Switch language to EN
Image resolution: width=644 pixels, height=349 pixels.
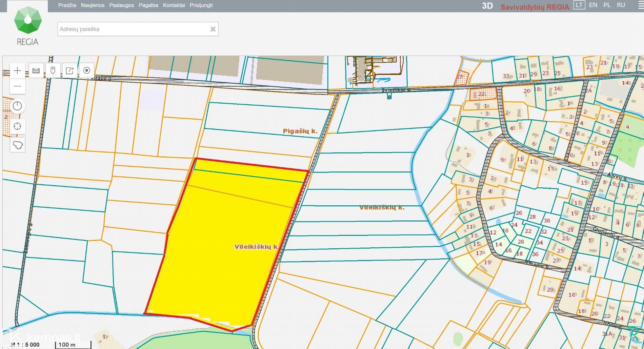pyautogui.click(x=593, y=5)
